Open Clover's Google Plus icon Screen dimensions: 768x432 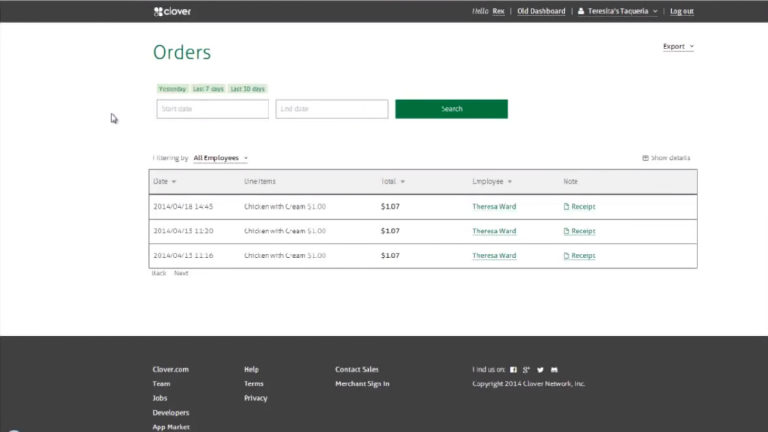(x=527, y=370)
